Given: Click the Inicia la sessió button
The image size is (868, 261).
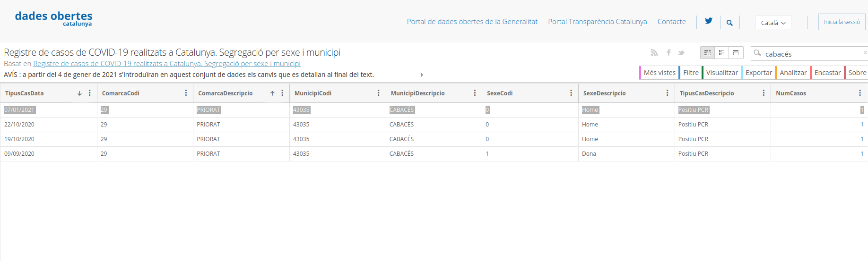Looking at the screenshot, I should [x=842, y=22].
